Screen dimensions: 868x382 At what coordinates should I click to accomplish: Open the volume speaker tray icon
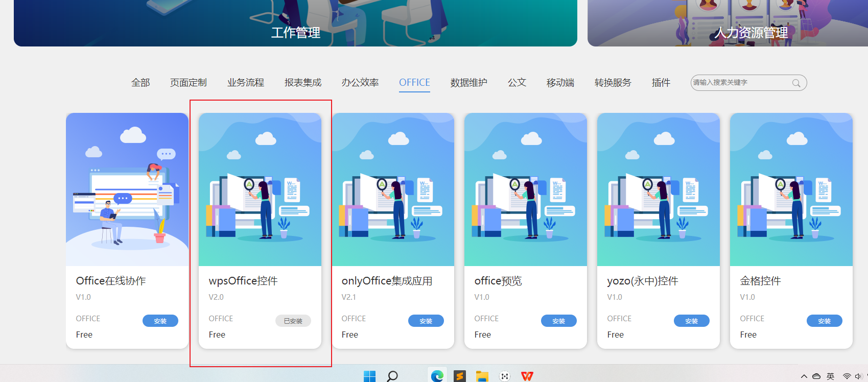point(858,376)
